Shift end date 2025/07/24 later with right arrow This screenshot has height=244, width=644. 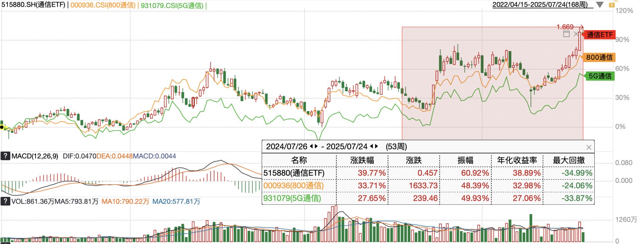click(x=376, y=147)
